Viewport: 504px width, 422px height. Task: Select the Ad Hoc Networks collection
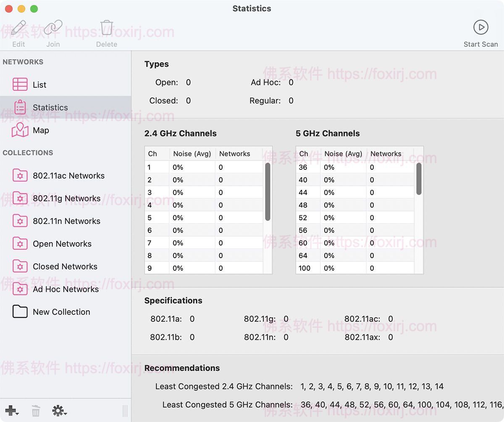(65, 289)
